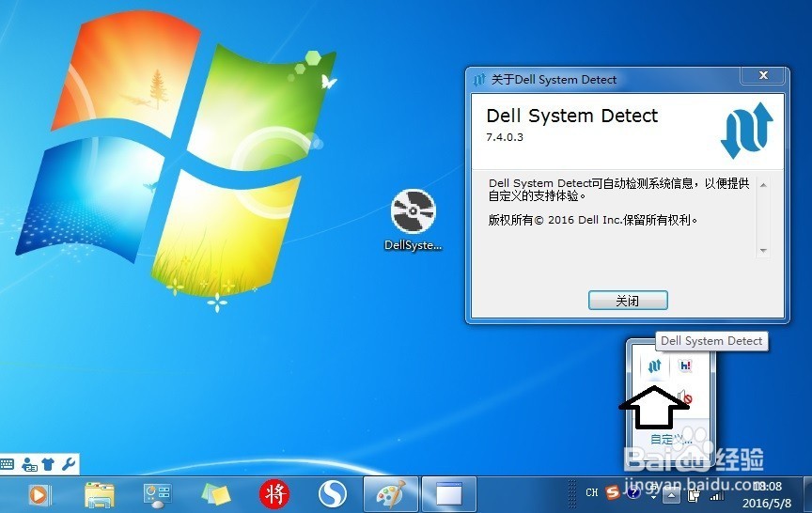Click the h! icon in the tray popup
The height and width of the screenshot is (513, 812).
point(685,366)
